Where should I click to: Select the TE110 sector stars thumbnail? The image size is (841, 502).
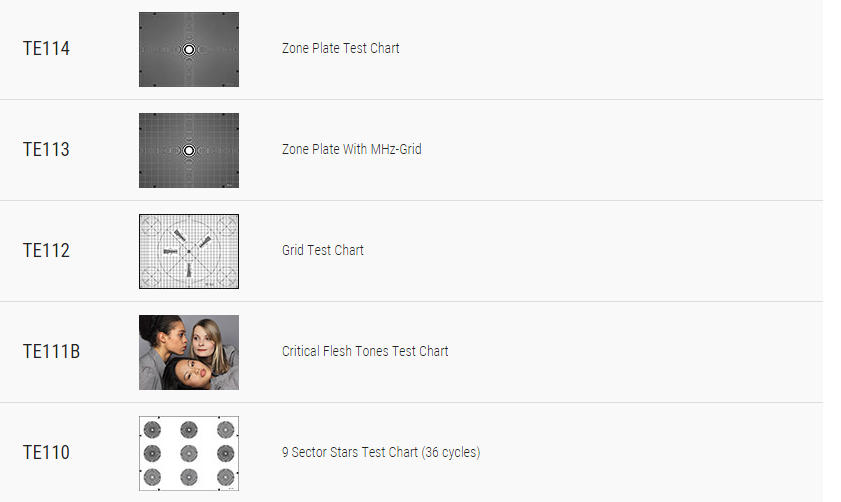click(189, 453)
